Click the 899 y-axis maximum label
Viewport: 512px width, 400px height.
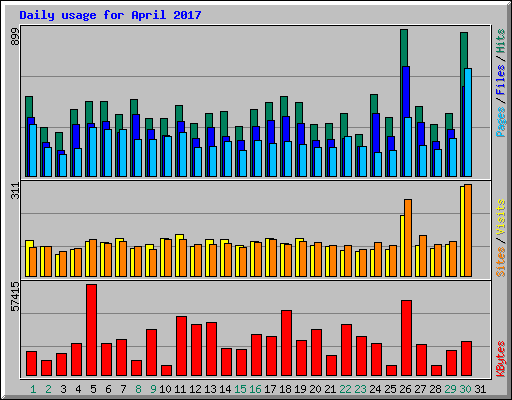(x=15, y=37)
